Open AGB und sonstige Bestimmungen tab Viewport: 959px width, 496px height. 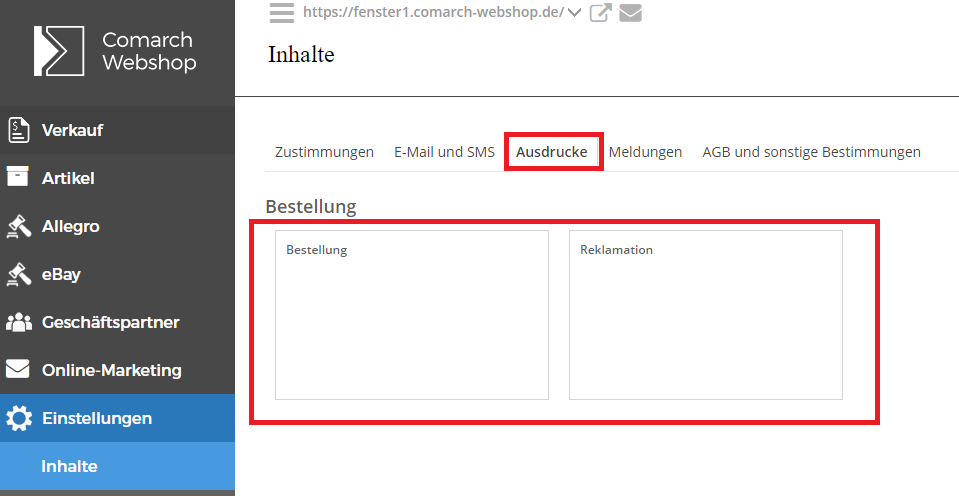point(811,152)
